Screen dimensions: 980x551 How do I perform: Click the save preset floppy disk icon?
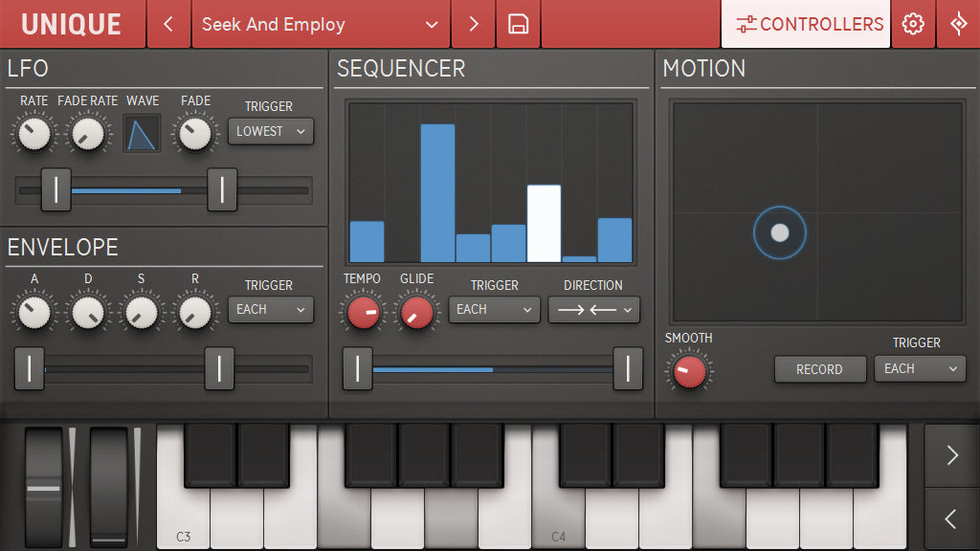[518, 24]
